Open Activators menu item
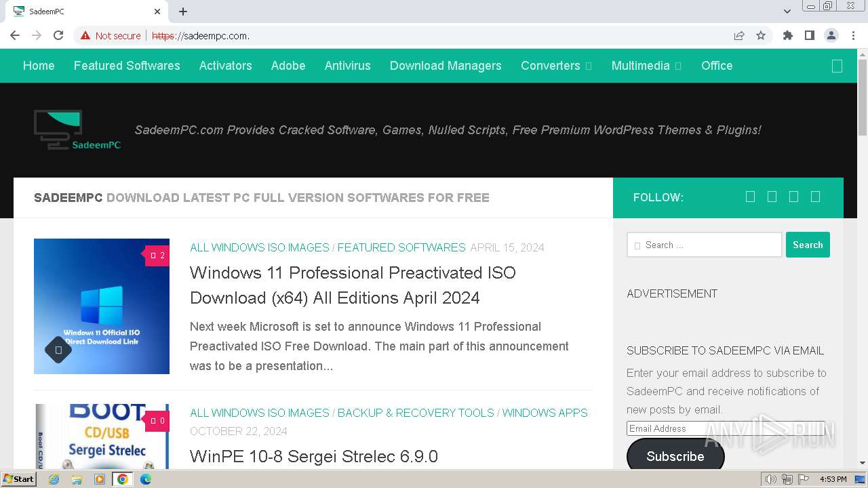 pyautogui.click(x=225, y=66)
